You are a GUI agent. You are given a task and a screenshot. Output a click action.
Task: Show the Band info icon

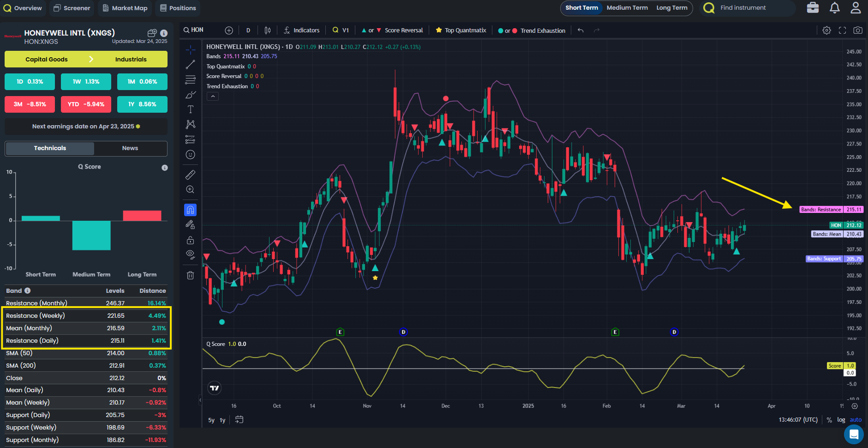[28, 291]
